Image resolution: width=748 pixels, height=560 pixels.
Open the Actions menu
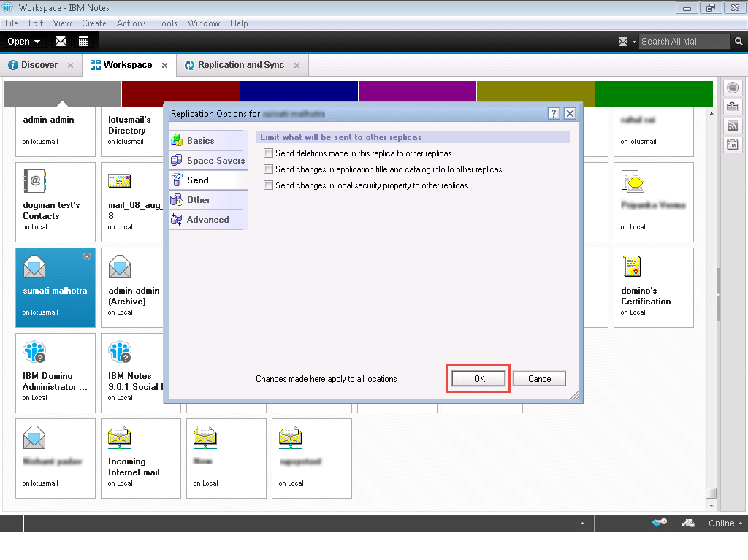pos(131,23)
